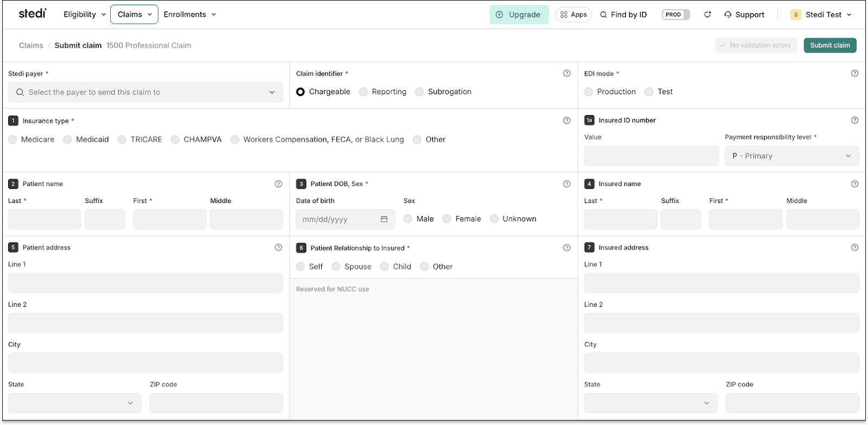Click Insured address Line 2 field
This screenshot has height=425, width=868.
[x=722, y=323]
